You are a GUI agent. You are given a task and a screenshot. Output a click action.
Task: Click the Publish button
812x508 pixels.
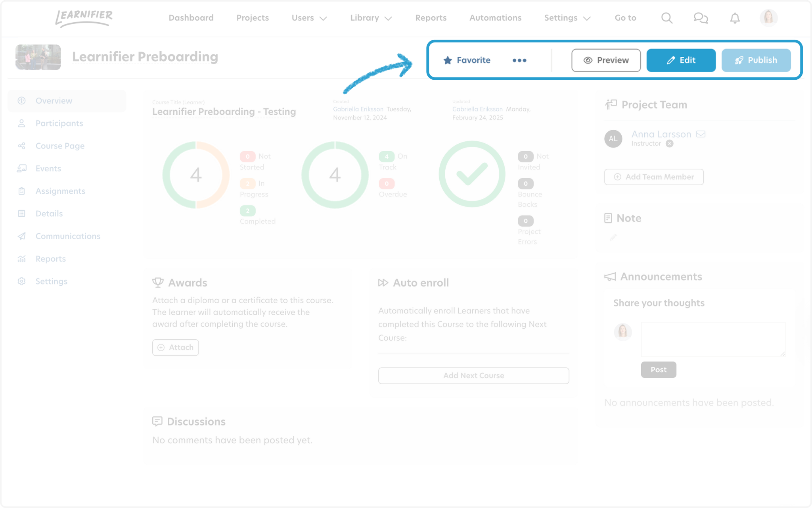click(x=756, y=60)
